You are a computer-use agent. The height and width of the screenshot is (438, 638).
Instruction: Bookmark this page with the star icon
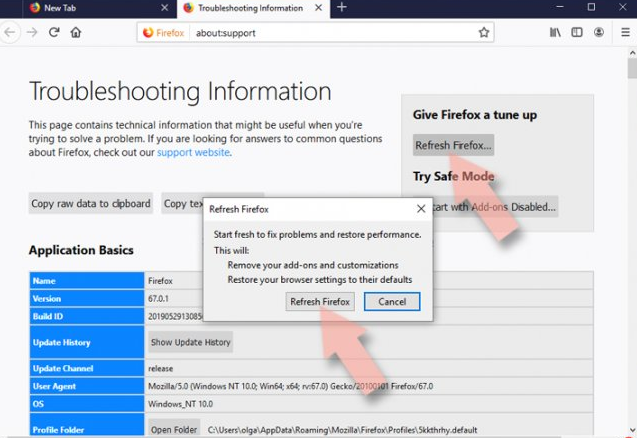click(484, 32)
